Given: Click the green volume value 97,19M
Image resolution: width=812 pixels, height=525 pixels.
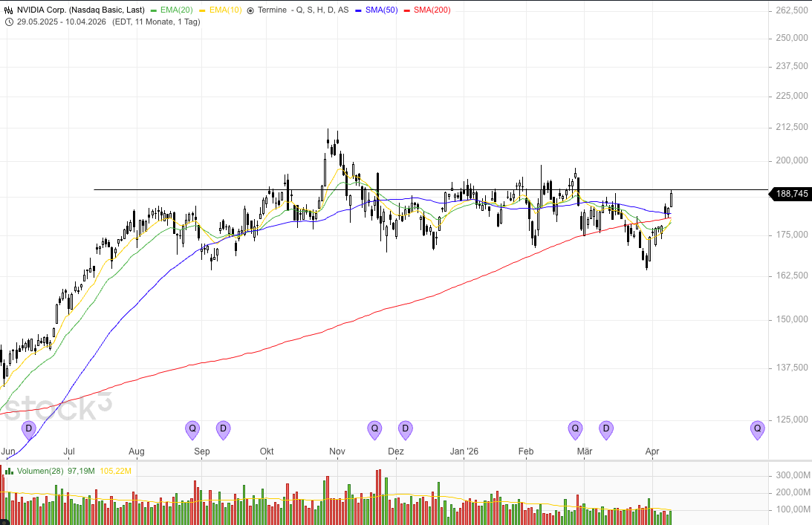Looking at the screenshot, I should click(x=81, y=471).
